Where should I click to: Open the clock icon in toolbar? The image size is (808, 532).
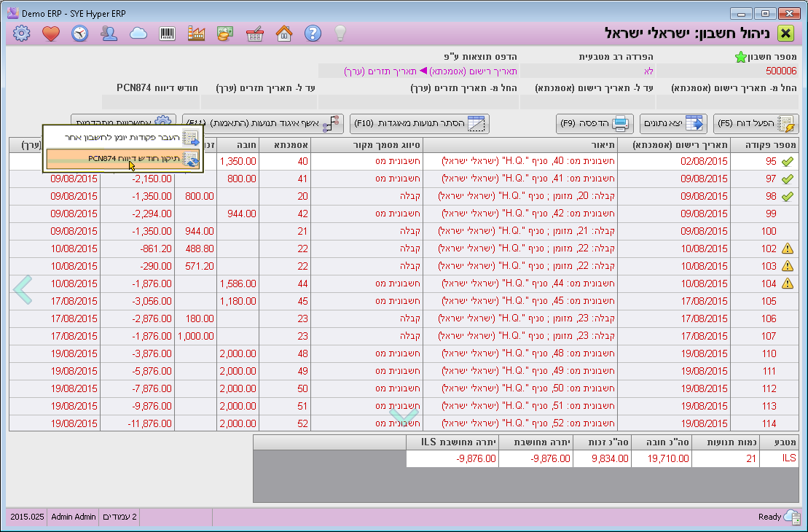79,33
